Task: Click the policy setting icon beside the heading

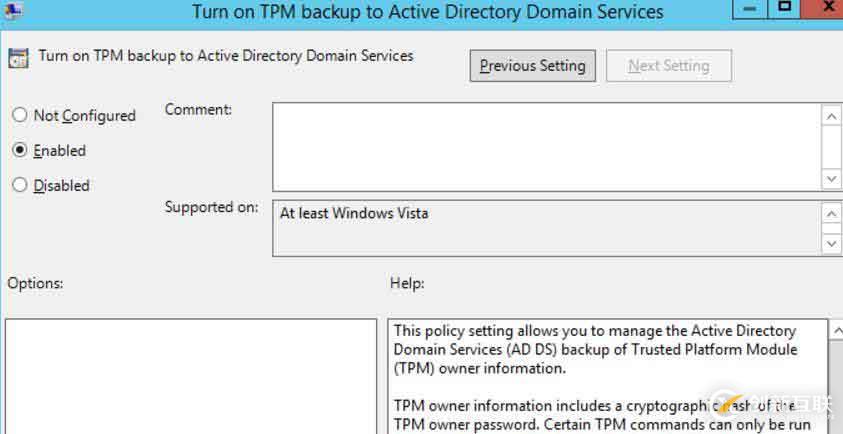Action: point(18,57)
